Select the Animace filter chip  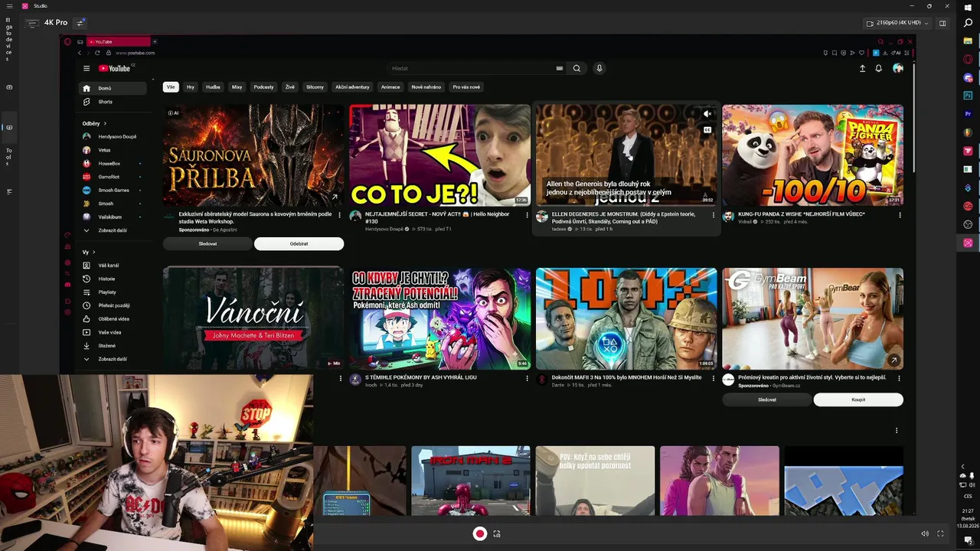coord(390,87)
